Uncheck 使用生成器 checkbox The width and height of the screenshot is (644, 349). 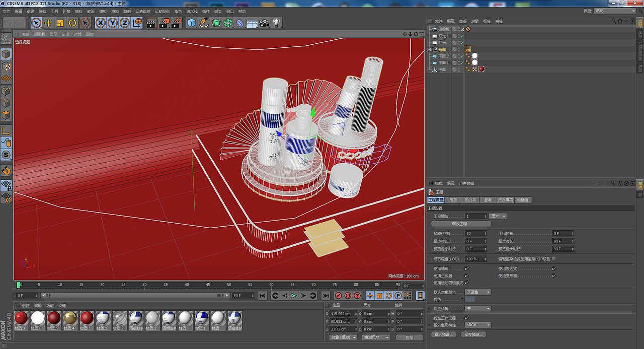[x=466, y=275]
